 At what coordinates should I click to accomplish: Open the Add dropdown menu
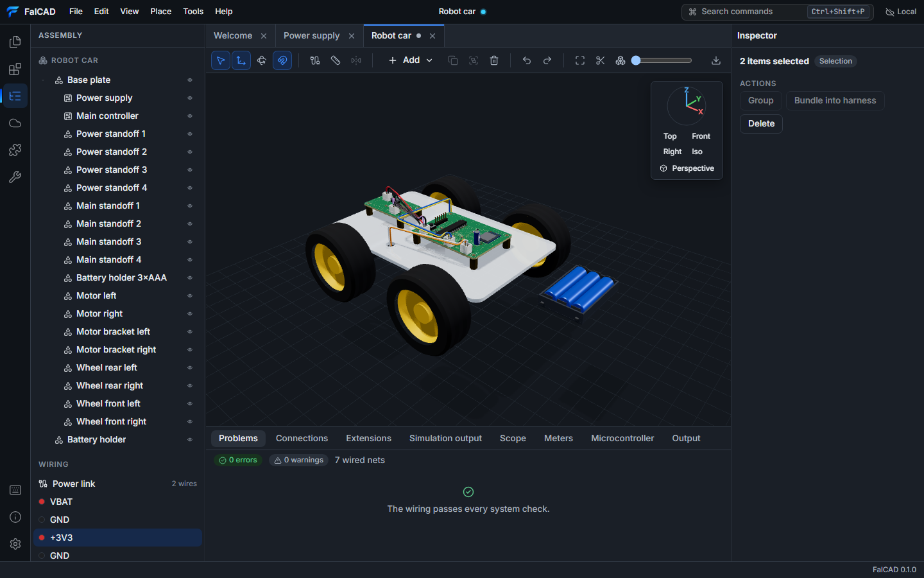tap(411, 60)
